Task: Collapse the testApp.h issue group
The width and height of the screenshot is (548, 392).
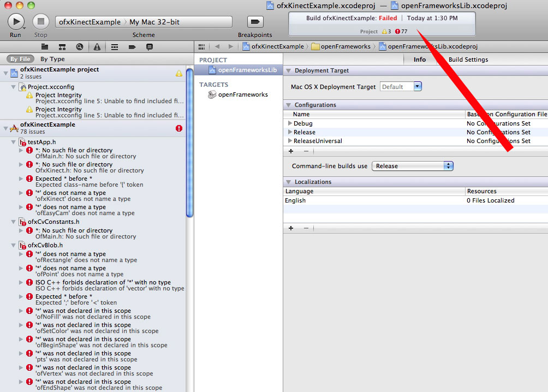Action: pos(13,142)
